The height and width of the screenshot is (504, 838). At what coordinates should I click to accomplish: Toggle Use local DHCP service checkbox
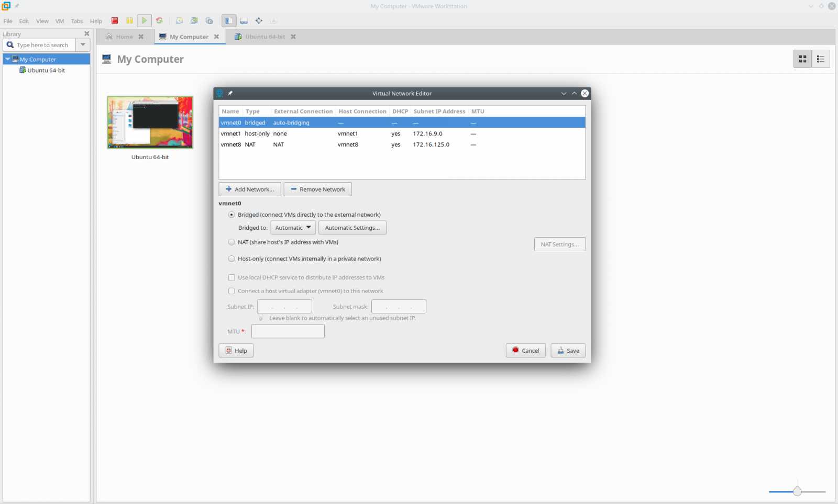click(x=231, y=277)
